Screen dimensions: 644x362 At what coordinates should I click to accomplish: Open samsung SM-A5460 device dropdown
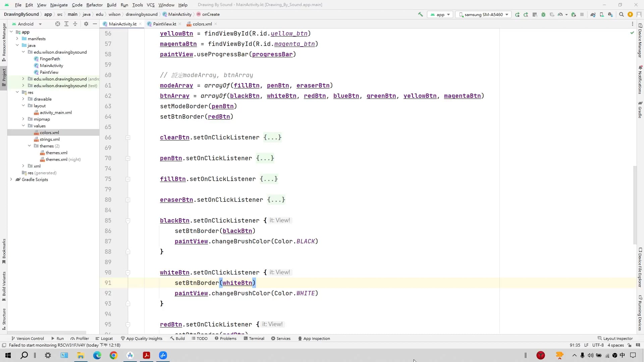(483, 14)
